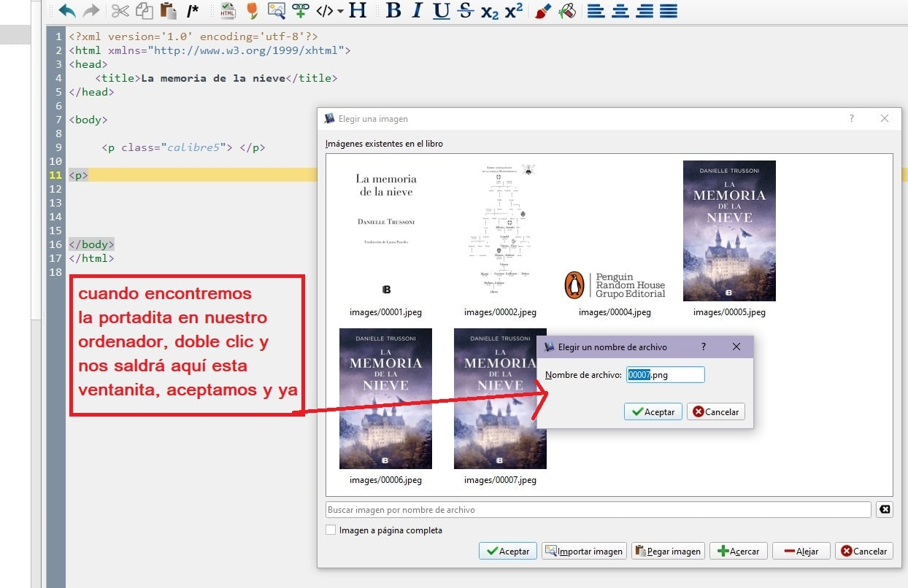Open dropdown arrow beside the tag icon
The image size is (908, 588).
341,11
